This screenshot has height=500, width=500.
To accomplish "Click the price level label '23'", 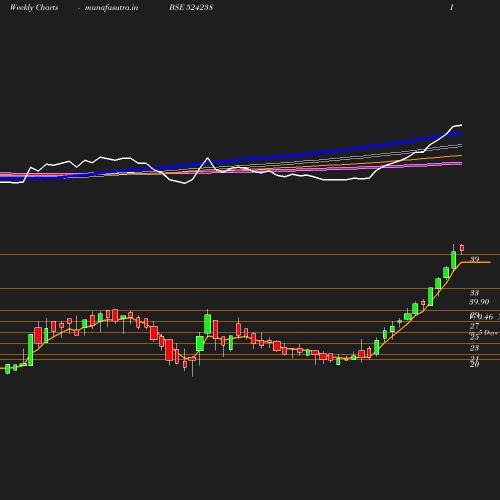I will [474, 348].
